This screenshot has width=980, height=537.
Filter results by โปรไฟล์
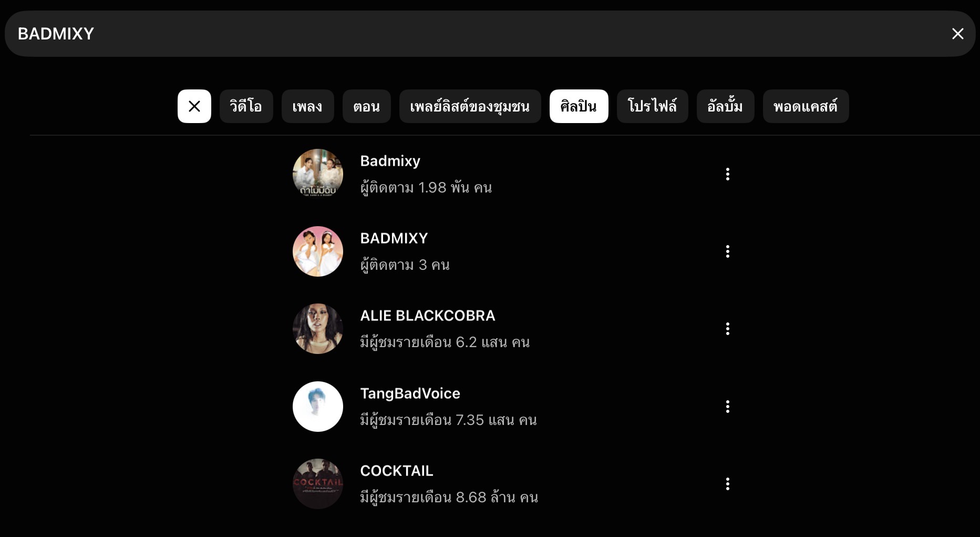tap(653, 106)
